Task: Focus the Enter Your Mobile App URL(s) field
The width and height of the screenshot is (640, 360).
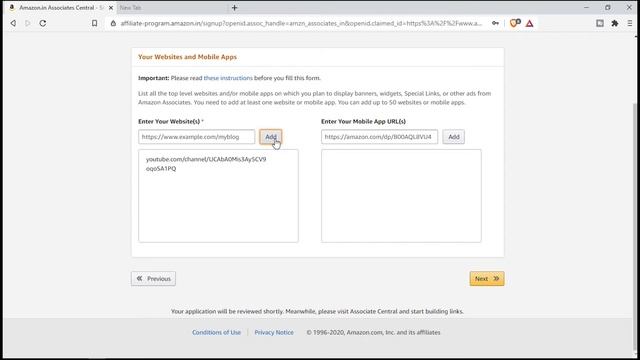Action: 379,137
